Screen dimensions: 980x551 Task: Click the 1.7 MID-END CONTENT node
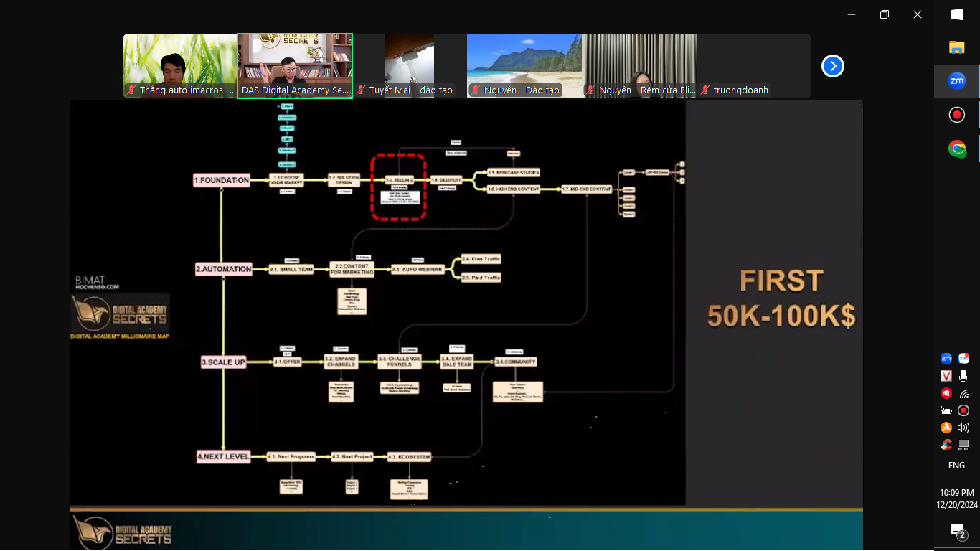(586, 189)
